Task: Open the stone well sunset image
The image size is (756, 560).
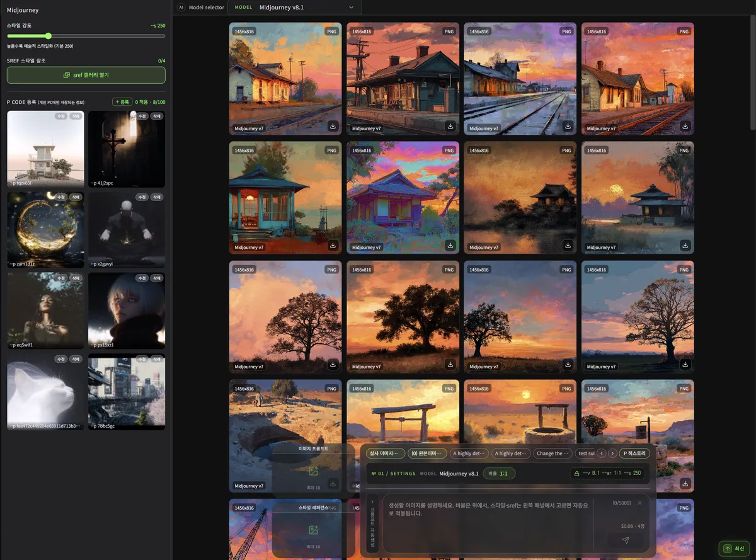Action: (x=520, y=436)
